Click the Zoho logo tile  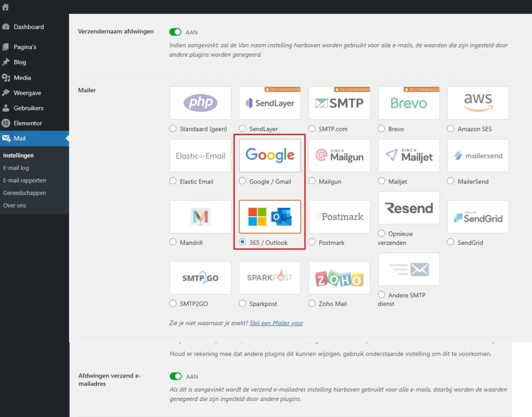(x=339, y=278)
